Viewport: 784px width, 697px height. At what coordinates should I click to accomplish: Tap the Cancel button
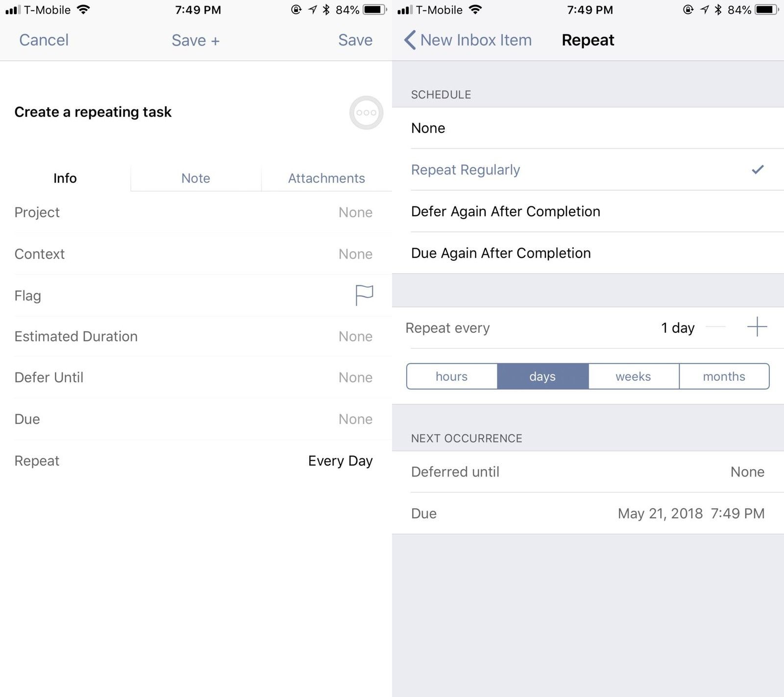(44, 40)
